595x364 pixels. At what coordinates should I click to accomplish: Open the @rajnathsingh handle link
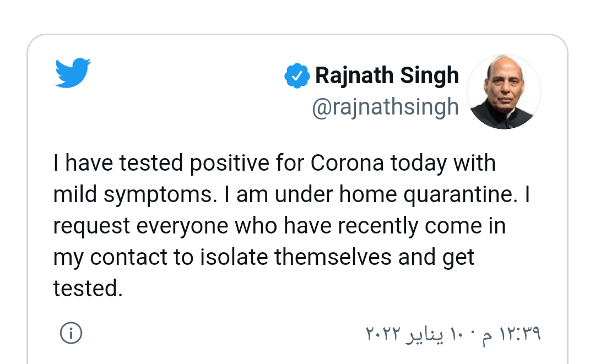click(385, 107)
